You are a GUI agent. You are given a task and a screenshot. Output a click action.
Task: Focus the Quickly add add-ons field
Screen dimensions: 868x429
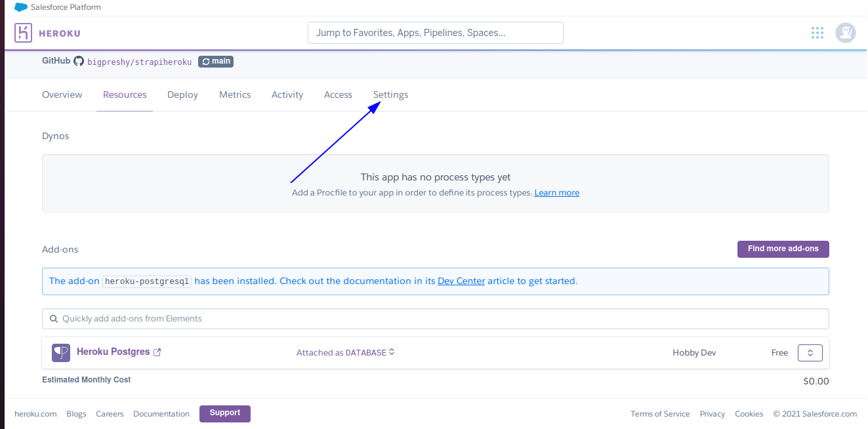click(436, 319)
